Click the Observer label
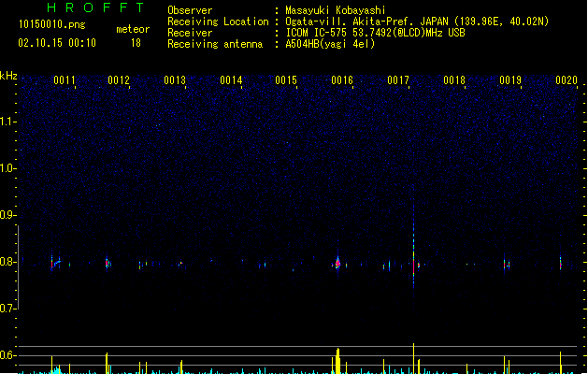This screenshot has height=374, width=588. [190, 10]
